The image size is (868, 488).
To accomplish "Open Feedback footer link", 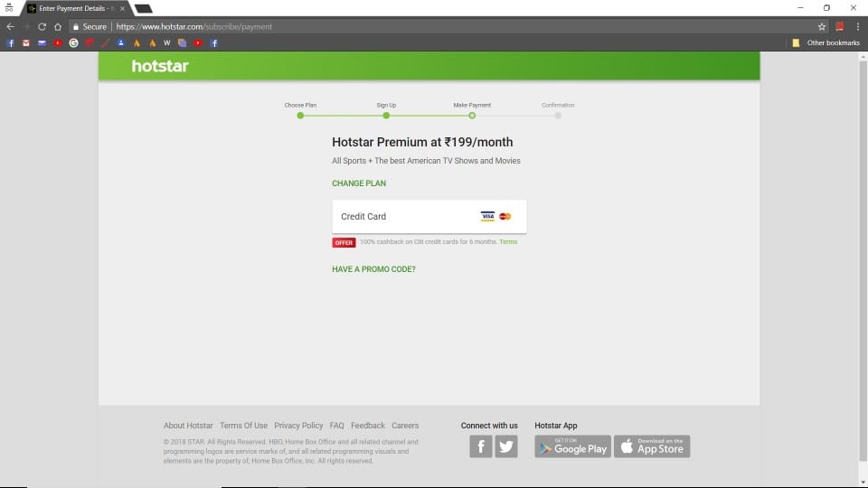I will [x=368, y=426].
